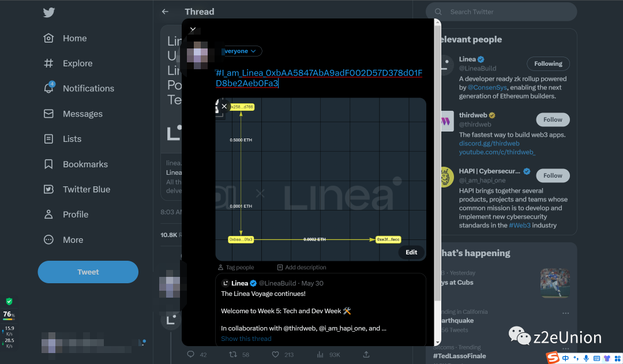
Task: Like the Linea thread tweet
Action: coord(276,354)
